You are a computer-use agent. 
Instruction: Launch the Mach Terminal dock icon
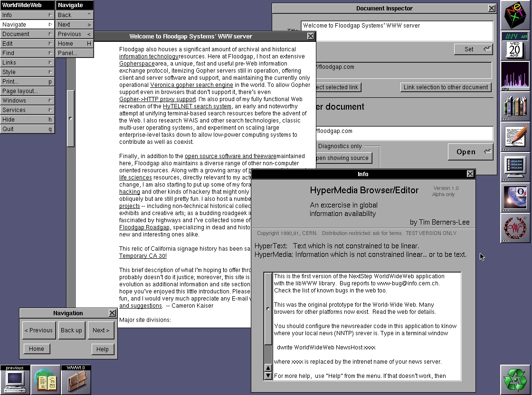tap(515, 166)
